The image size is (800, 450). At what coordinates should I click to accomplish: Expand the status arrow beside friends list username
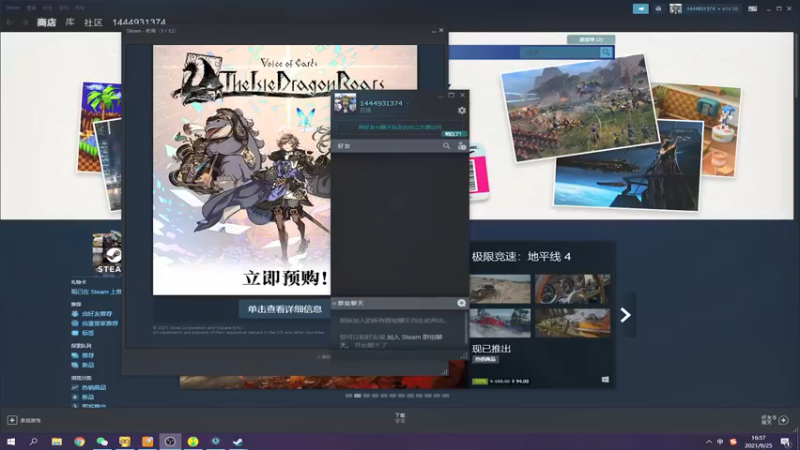pos(408,104)
